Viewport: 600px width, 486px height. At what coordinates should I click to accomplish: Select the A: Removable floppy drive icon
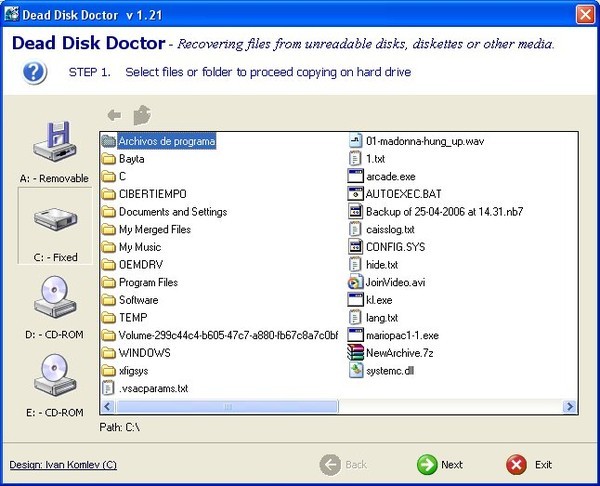(55, 142)
